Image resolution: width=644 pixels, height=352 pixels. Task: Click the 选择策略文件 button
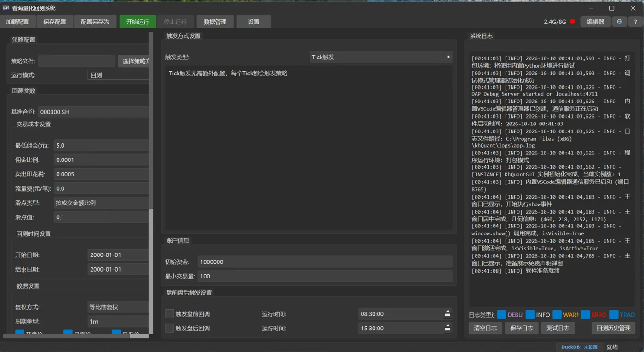click(133, 61)
